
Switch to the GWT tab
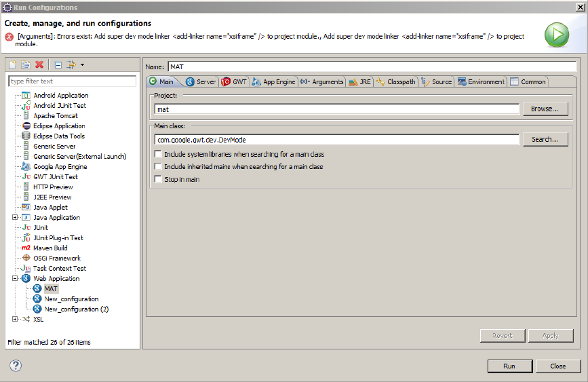point(234,82)
